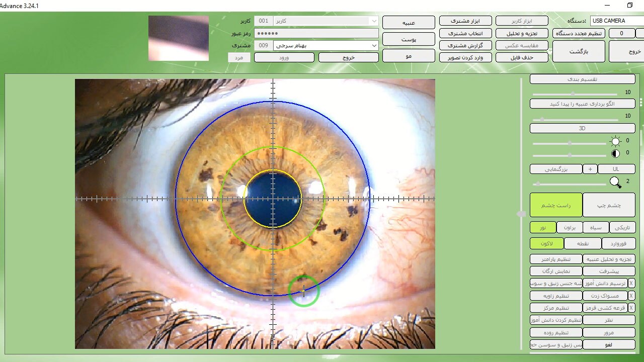This screenshot has width=644, height=362.
Task: Click the green circle marker on iris
Action: 303,291
